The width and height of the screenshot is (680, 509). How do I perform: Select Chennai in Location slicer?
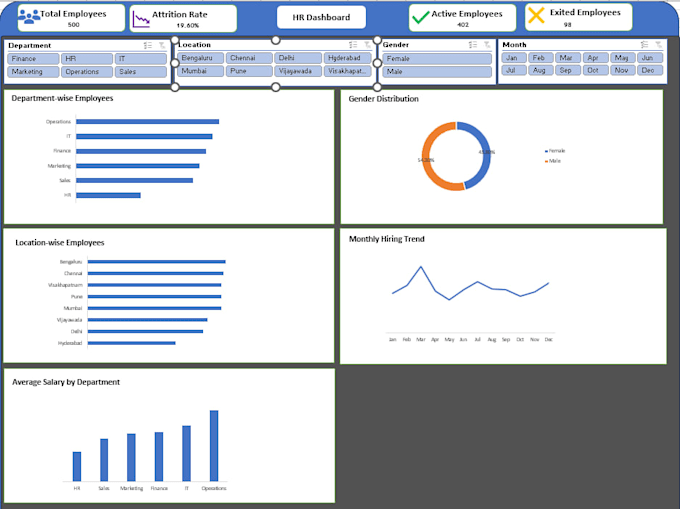click(249, 58)
